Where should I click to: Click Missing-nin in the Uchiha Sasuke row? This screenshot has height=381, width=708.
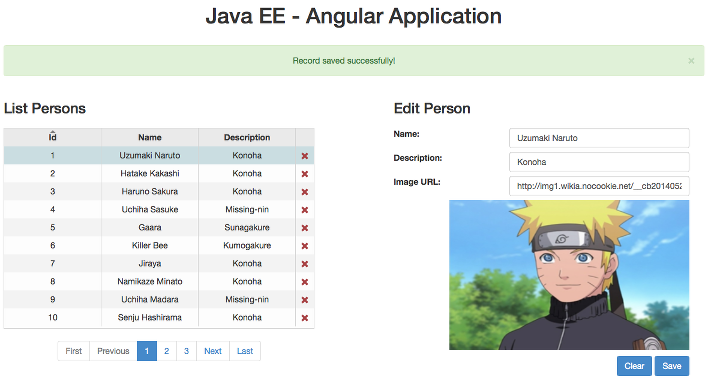(x=247, y=209)
